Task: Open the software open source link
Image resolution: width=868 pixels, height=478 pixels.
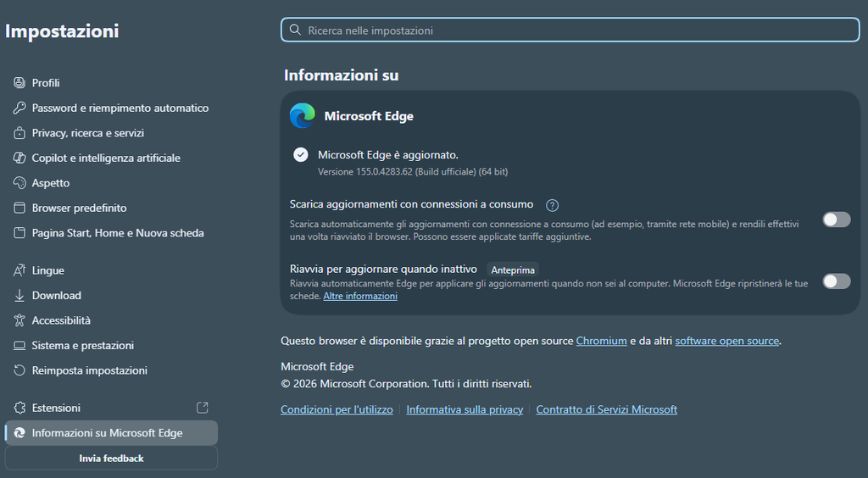Action: (x=726, y=341)
